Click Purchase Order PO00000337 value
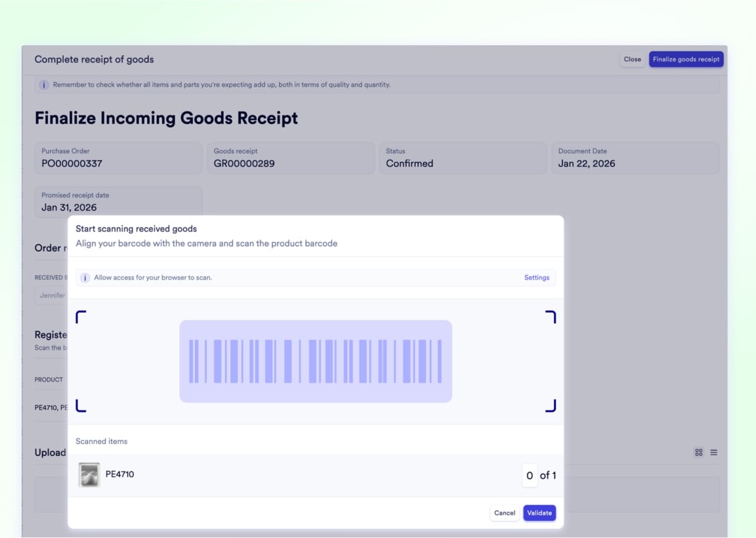Image resolution: width=756 pixels, height=538 pixels. (x=72, y=163)
